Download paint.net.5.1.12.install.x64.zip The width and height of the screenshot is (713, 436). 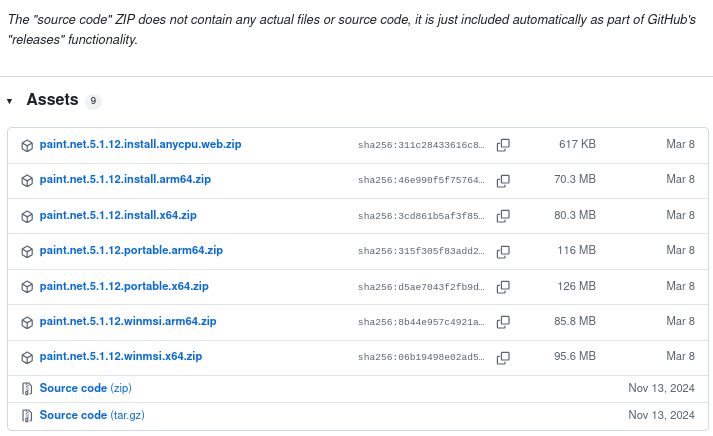coord(118,215)
